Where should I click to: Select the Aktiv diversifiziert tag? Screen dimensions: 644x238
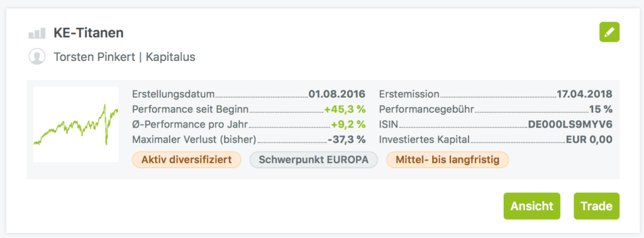(186, 160)
